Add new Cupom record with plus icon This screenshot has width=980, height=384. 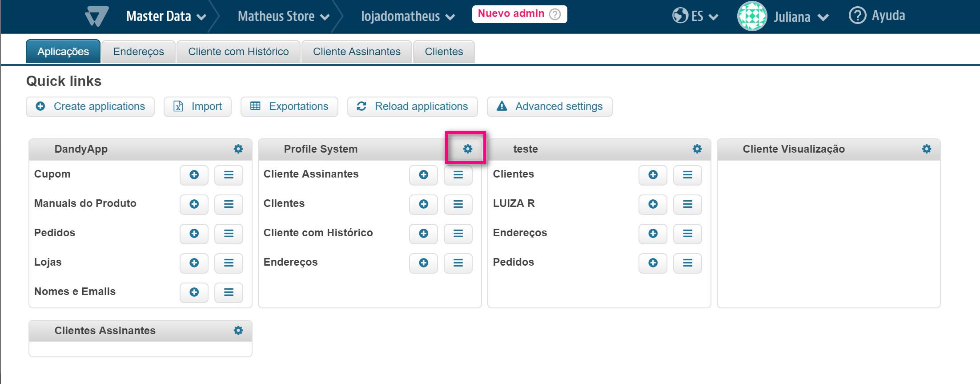tap(194, 175)
